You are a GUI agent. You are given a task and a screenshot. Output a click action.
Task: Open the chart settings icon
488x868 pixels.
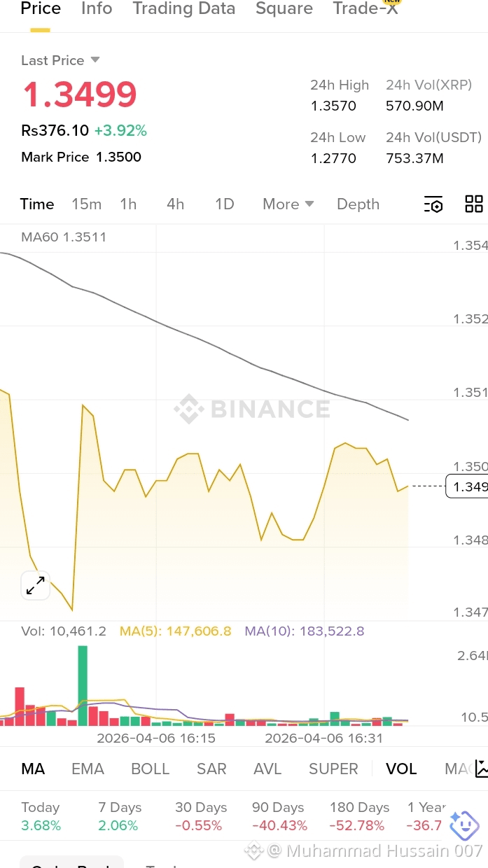[433, 204]
